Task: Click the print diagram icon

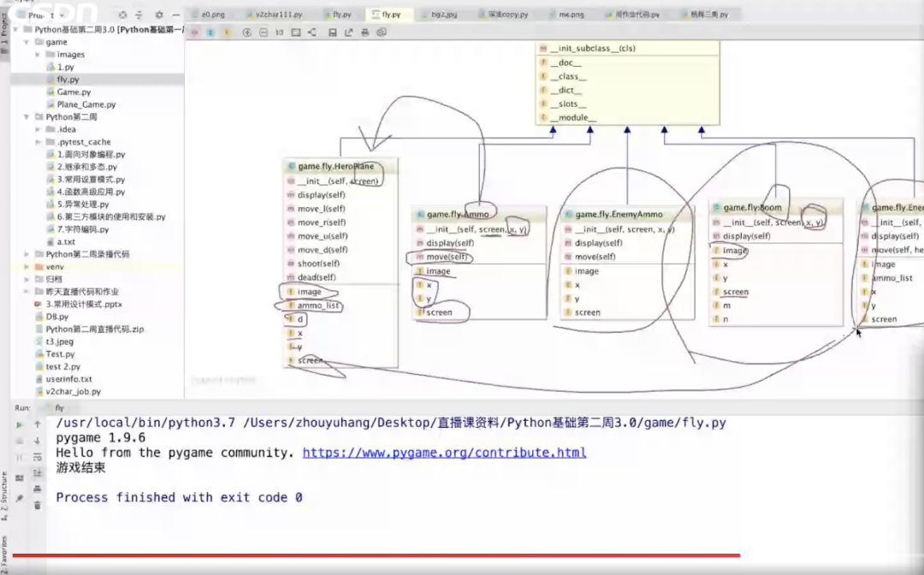Action: click(x=365, y=33)
